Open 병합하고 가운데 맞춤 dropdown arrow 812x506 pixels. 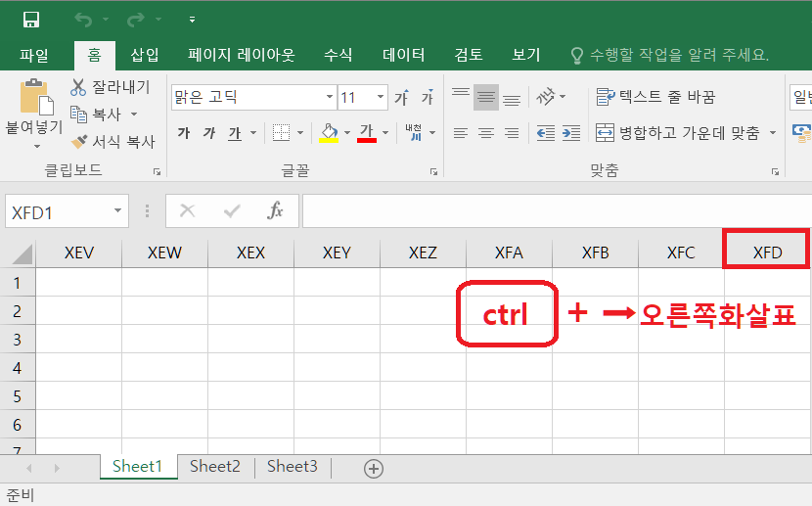click(772, 133)
